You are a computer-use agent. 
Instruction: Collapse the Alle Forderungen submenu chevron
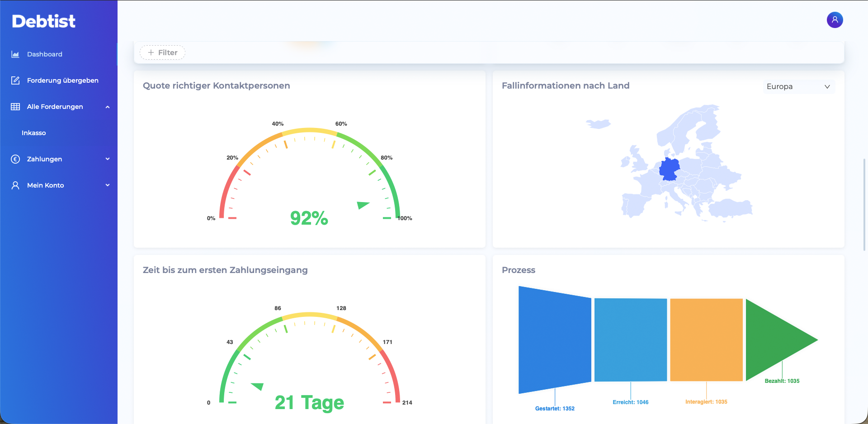click(x=108, y=107)
